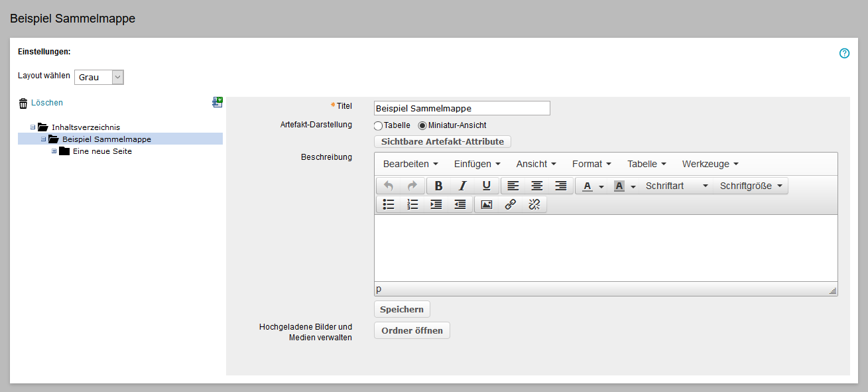
Task: Open the Einfügen menu
Action: pyautogui.click(x=477, y=164)
